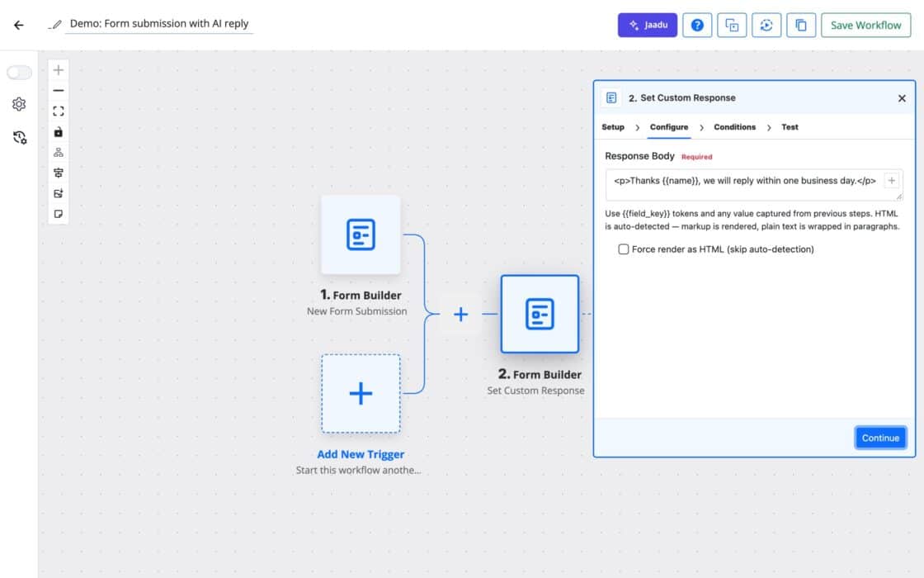Zoom out on canvas with the minus tool

click(59, 90)
